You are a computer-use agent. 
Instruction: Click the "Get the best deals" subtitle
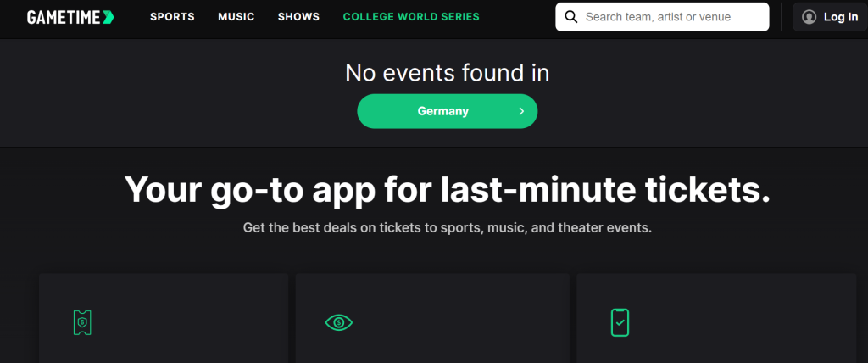point(447,228)
